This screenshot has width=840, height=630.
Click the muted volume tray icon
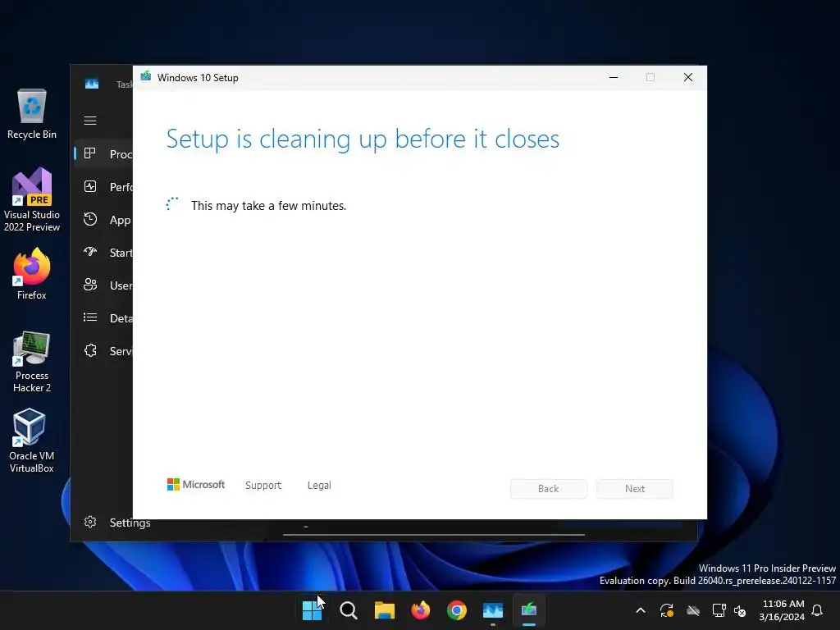coord(740,610)
